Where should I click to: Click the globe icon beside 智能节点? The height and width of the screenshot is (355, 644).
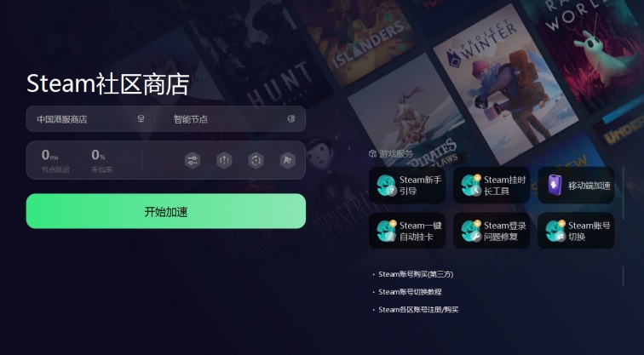pos(291,119)
